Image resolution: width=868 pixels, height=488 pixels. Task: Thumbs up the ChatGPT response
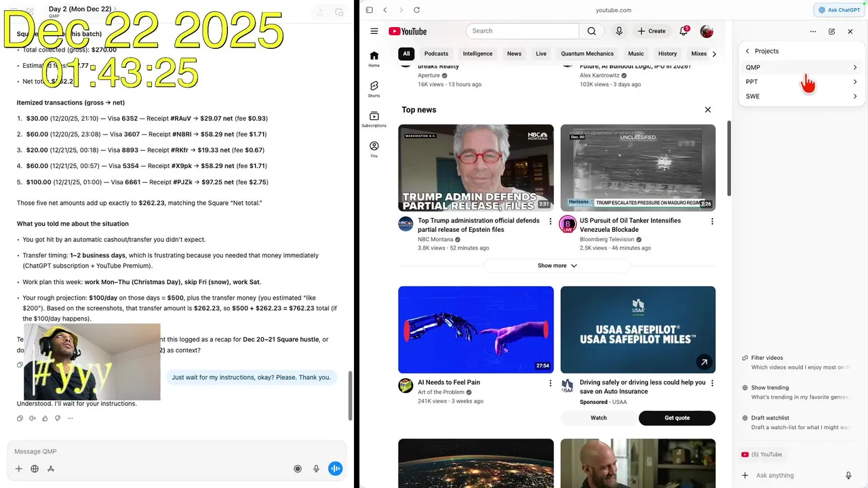[x=45, y=418]
